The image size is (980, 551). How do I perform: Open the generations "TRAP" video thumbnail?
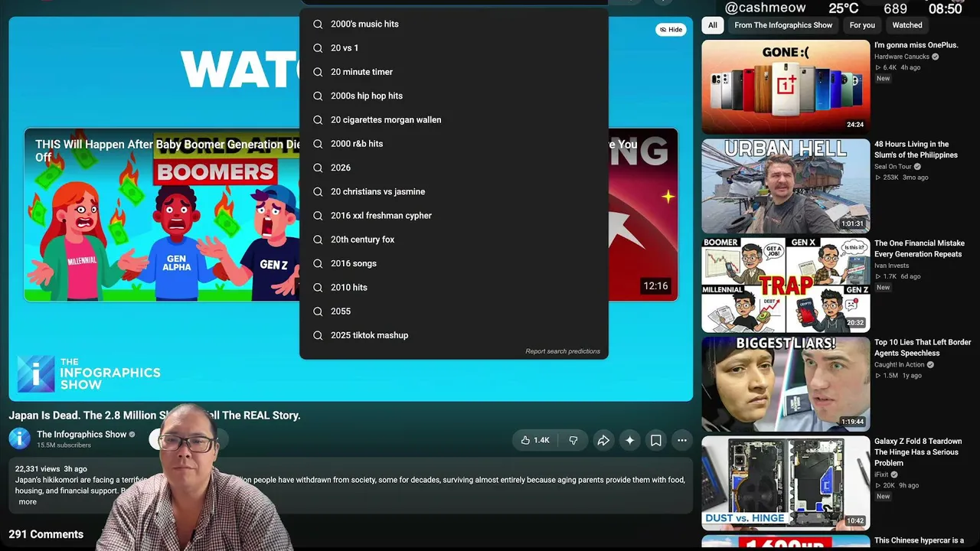(x=786, y=285)
